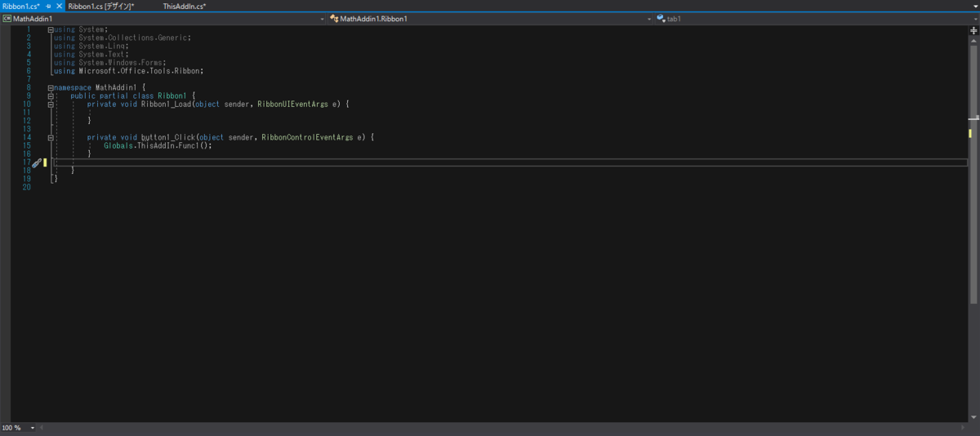Collapse the button1_Click method block
Screen dimensions: 980x436
click(51, 137)
